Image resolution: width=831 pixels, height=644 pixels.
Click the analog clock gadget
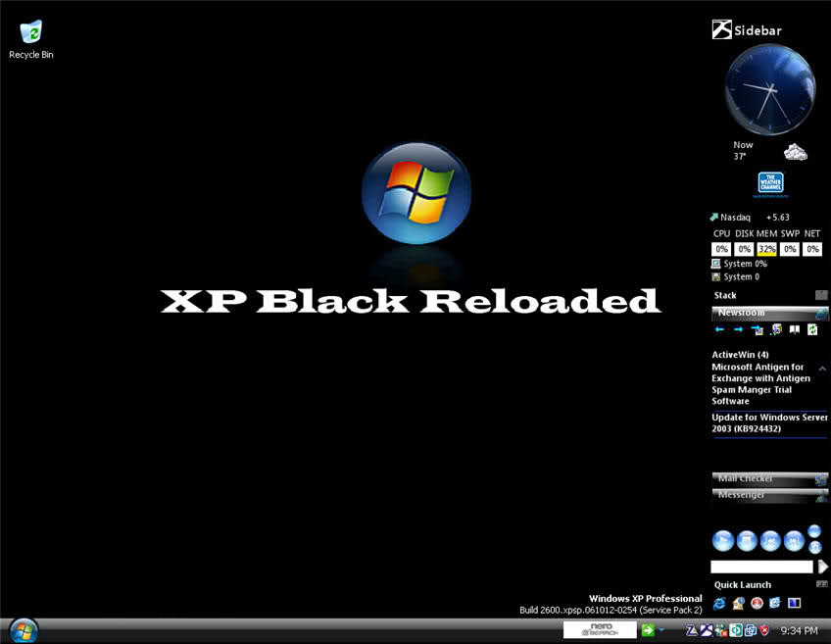[x=770, y=89]
